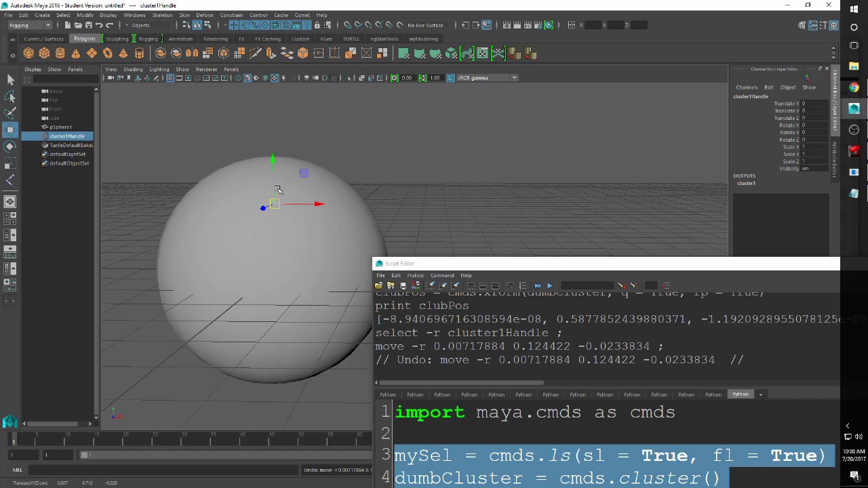Viewport: 868px width, 488px height.
Task: Toggle the viewport grid display icon
Action: coord(170,78)
